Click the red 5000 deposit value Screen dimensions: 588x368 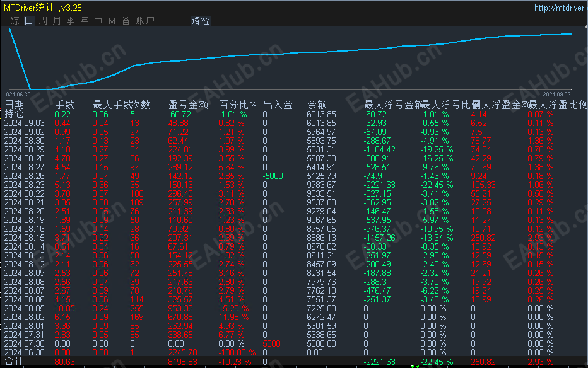[x=271, y=343]
